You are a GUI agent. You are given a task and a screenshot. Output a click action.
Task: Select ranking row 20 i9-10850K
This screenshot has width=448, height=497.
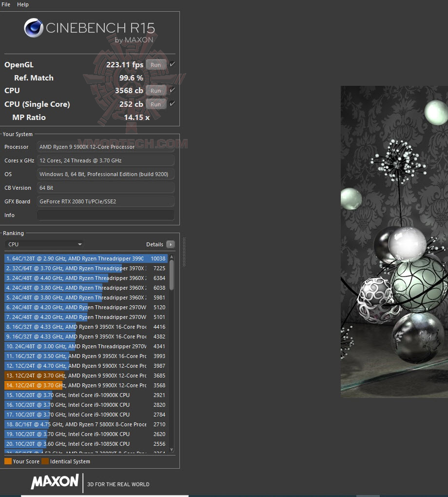click(x=86, y=444)
